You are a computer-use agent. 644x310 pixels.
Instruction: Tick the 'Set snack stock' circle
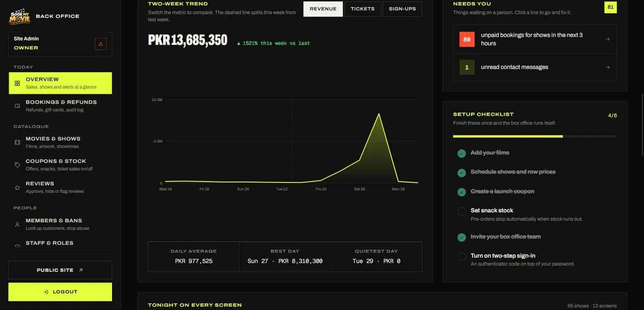pos(461,212)
